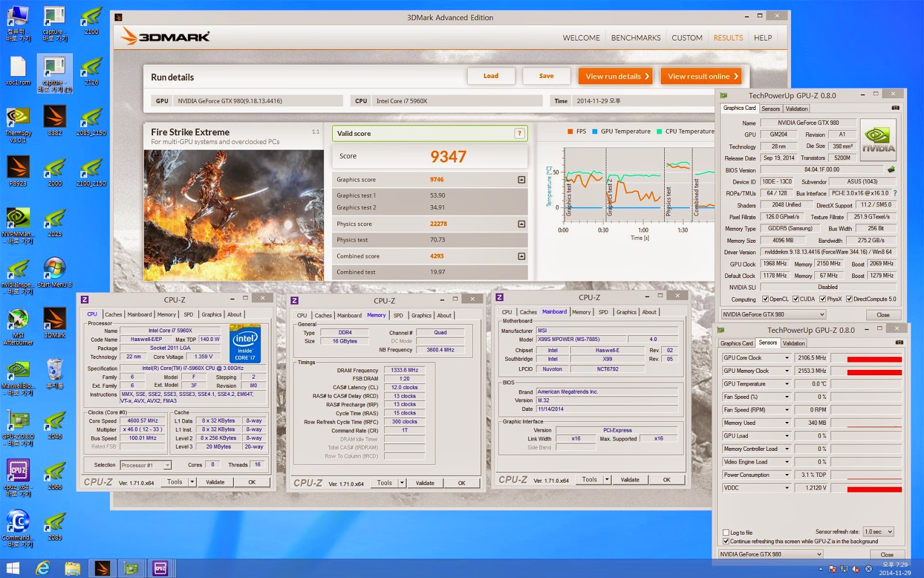This screenshot has height=578, width=924.
Task: Click View run details button
Action: [616, 76]
